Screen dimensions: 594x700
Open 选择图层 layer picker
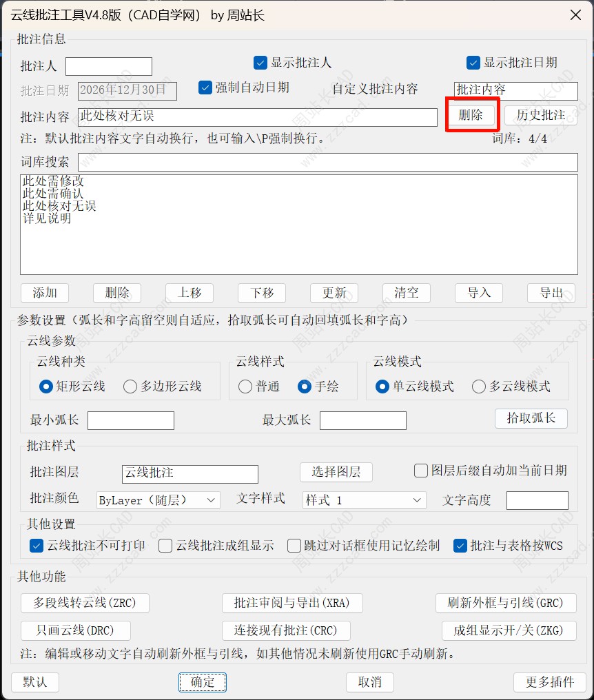(336, 472)
